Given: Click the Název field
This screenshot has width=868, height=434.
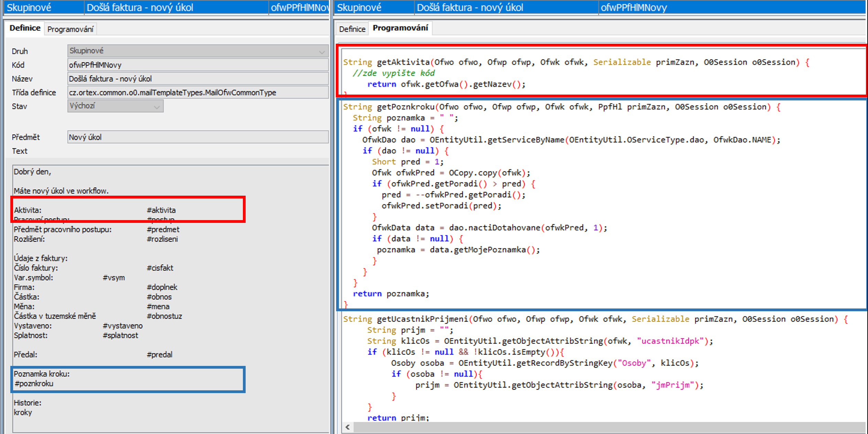Looking at the screenshot, I should pos(197,79).
